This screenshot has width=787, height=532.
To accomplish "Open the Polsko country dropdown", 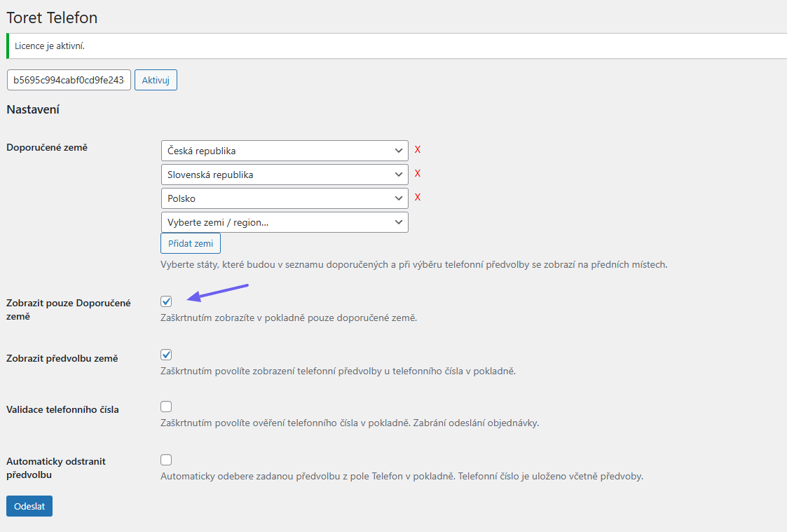I will pyautogui.click(x=284, y=198).
